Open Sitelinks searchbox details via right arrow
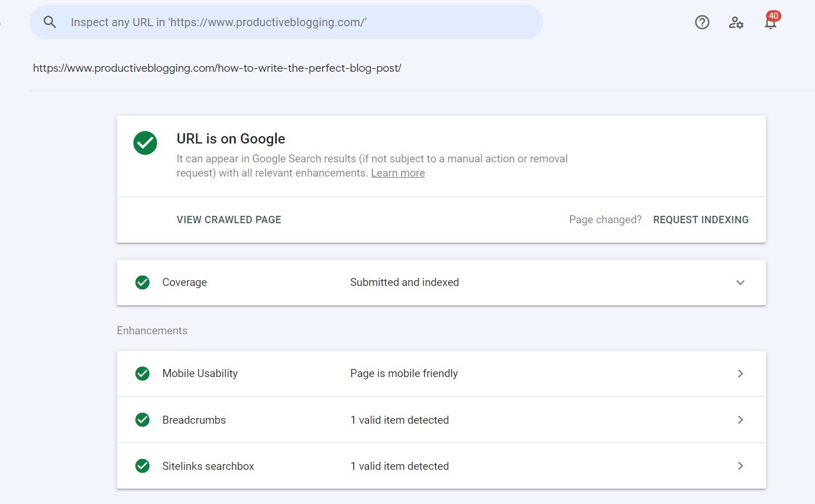This screenshot has width=815, height=504. coord(740,466)
